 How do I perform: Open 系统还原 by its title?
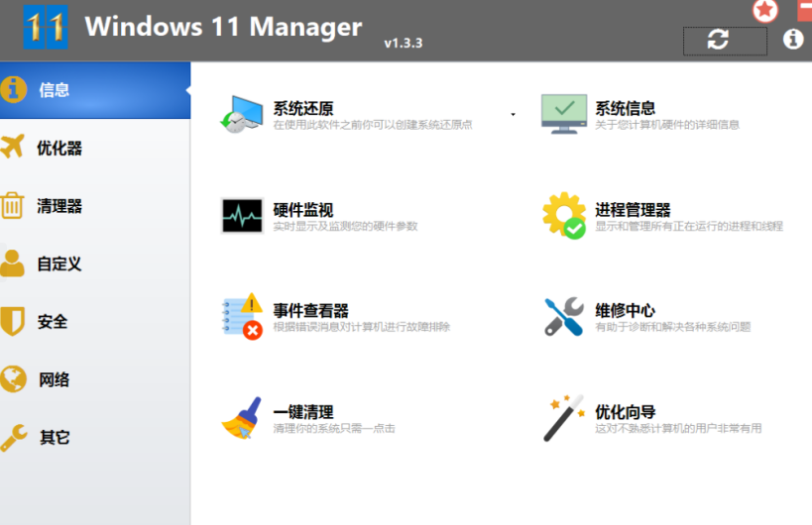tap(303, 109)
